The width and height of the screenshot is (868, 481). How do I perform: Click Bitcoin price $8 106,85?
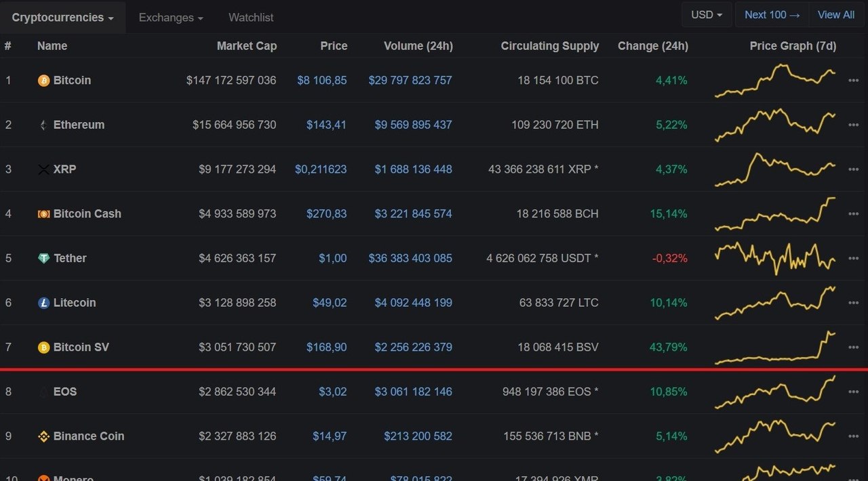[322, 81]
